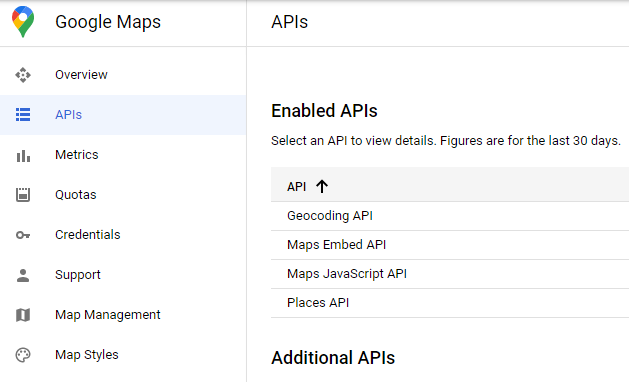The height and width of the screenshot is (382, 629).
Task: Click the Map Management map icon
Action: tap(23, 315)
